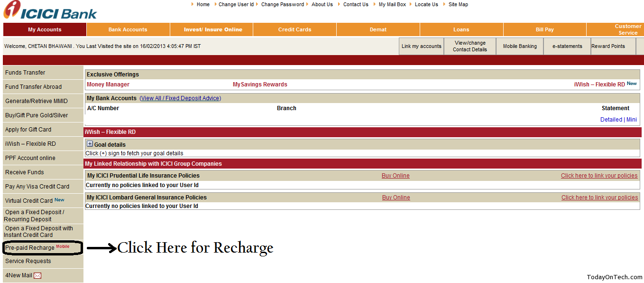Image resolution: width=644 pixels, height=283 pixels.
Task: Click the Exclusive Offerings heading
Action: tap(113, 75)
